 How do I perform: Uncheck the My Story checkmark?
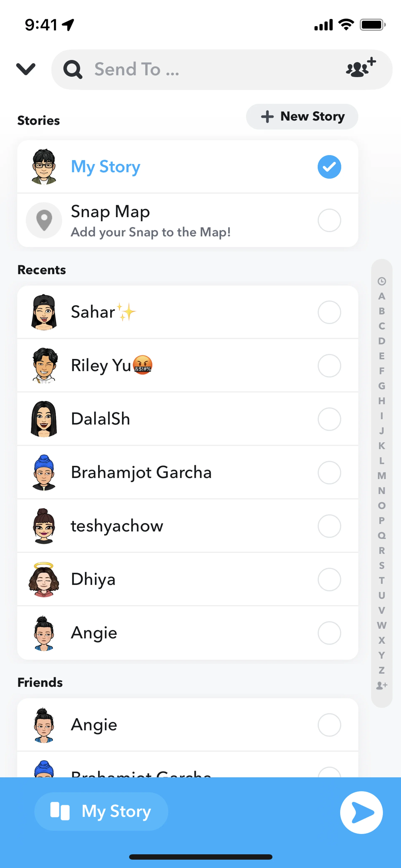[329, 167]
